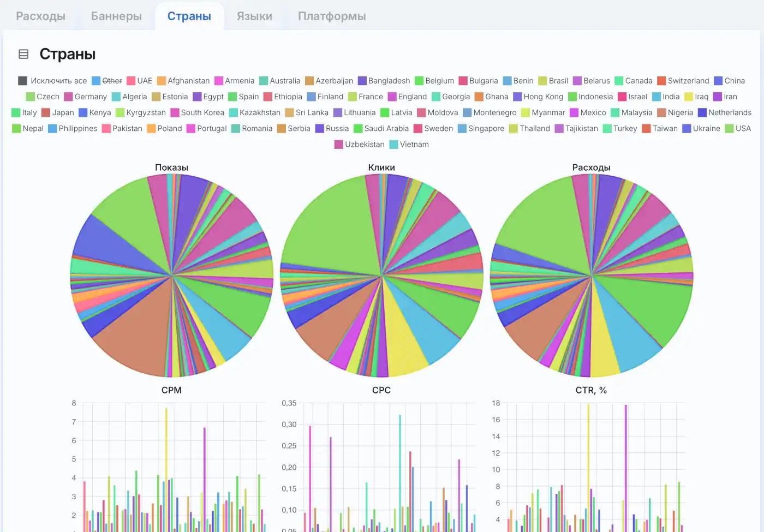The height and width of the screenshot is (532, 764).
Task: Toggle Bangladesh in the legend
Action: tap(384, 81)
